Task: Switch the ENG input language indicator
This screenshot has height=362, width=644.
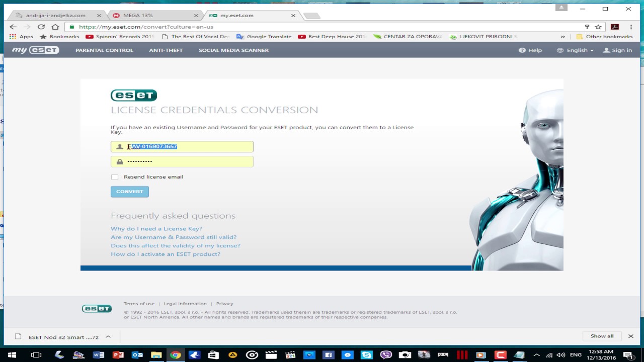Action: (575, 355)
